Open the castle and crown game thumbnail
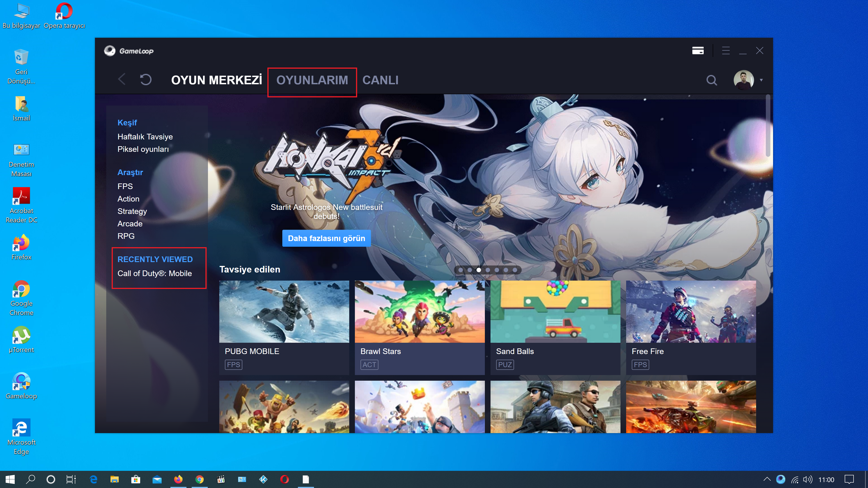 point(420,406)
